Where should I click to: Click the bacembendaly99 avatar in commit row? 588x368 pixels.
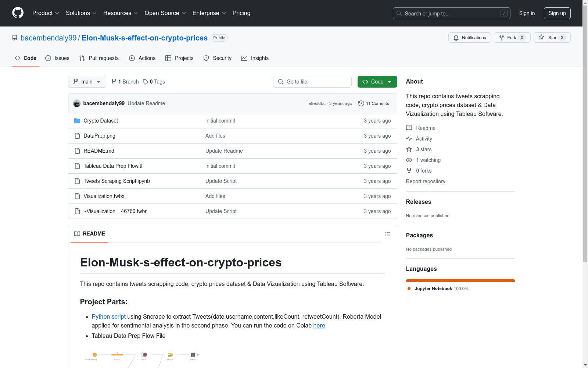point(77,103)
